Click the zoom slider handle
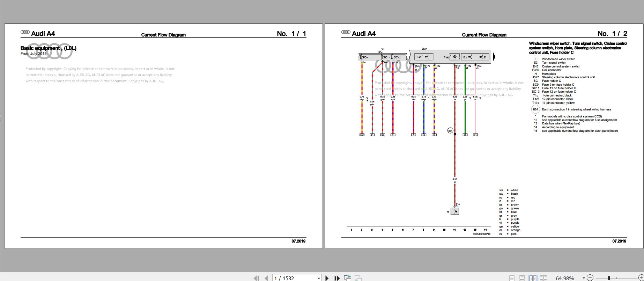The width and height of the screenshot is (644, 281). tap(609, 278)
